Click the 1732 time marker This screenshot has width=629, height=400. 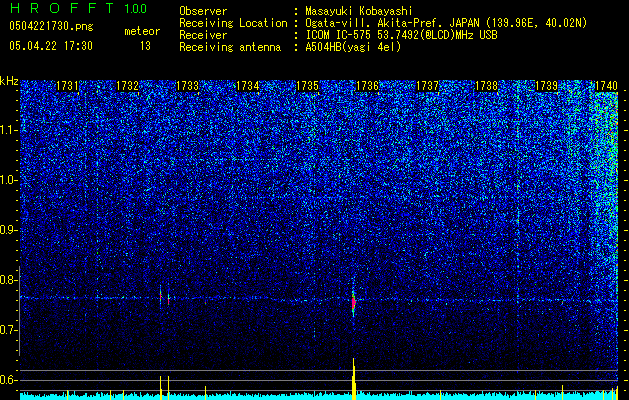tap(128, 86)
